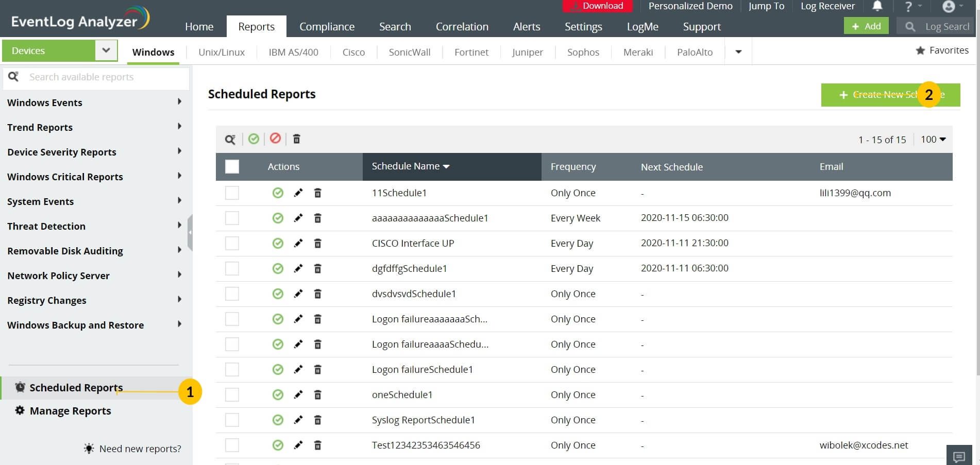Image resolution: width=980 pixels, height=465 pixels.
Task: Expand the Windows Events report group
Action: point(179,102)
